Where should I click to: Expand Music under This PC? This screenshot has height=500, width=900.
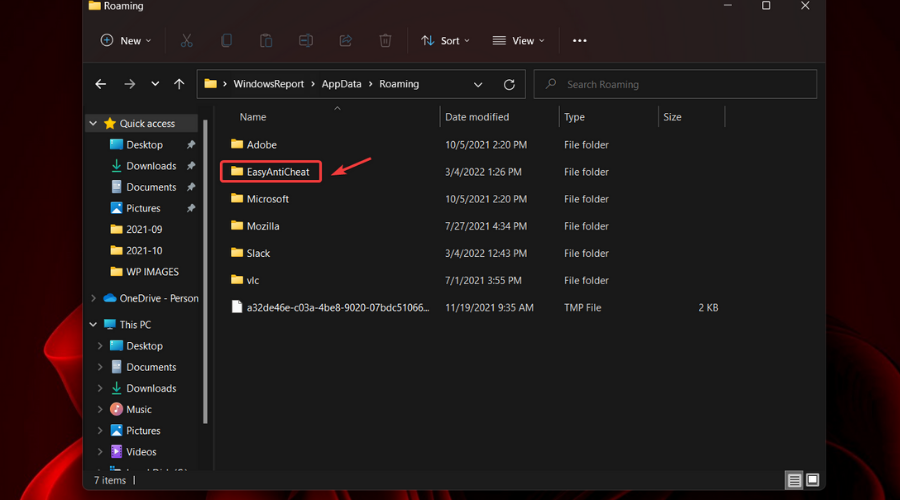click(100, 409)
